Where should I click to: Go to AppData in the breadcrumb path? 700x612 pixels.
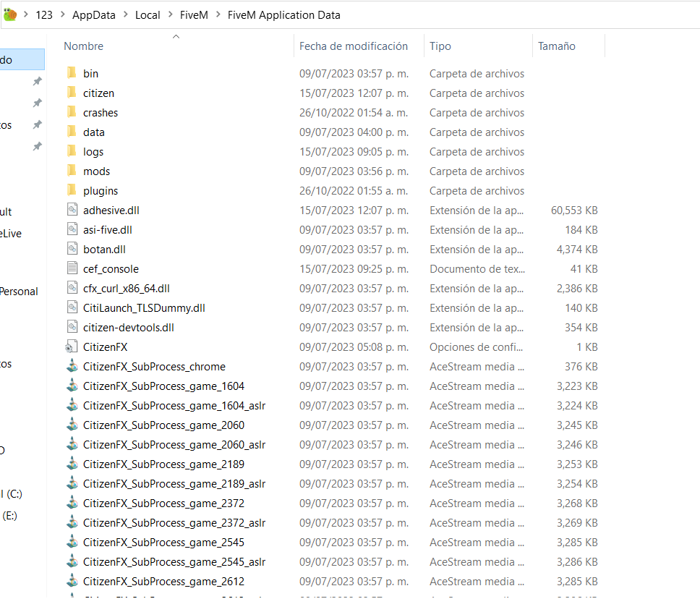[94, 14]
